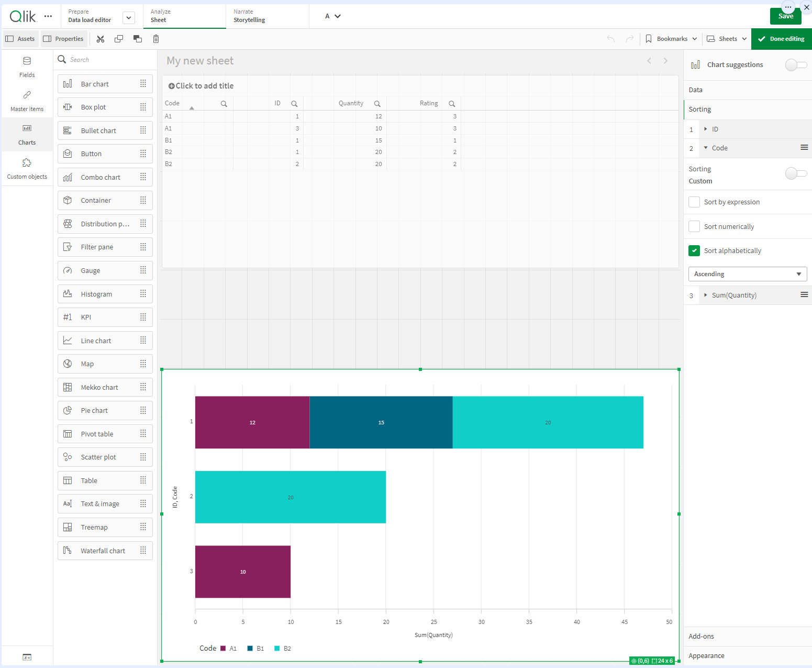Expand the ID sorting section
Image resolution: width=812 pixels, height=668 pixels.
click(x=705, y=129)
